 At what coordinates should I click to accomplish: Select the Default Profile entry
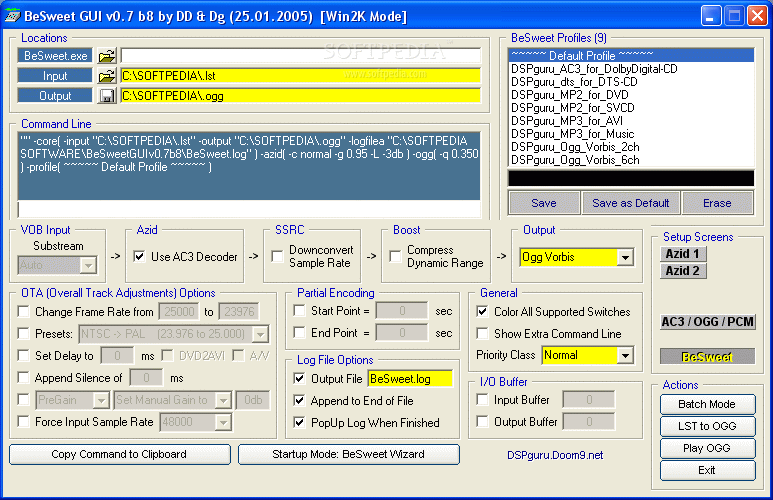[x=631, y=55]
